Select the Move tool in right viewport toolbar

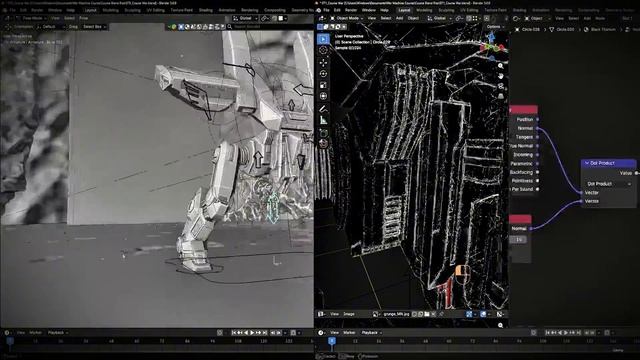tap(323, 62)
